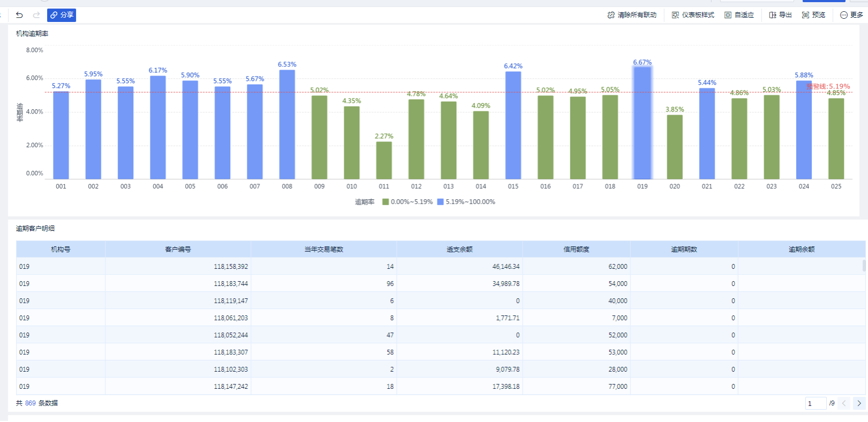Select the 自适应 adaptive layout option
868x422 pixels.
(739, 15)
